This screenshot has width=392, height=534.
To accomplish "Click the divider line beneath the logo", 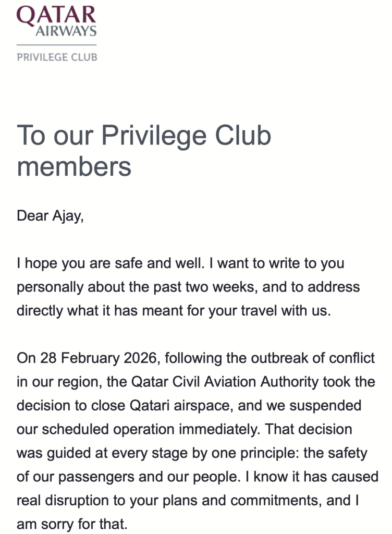I will (57, 45).
